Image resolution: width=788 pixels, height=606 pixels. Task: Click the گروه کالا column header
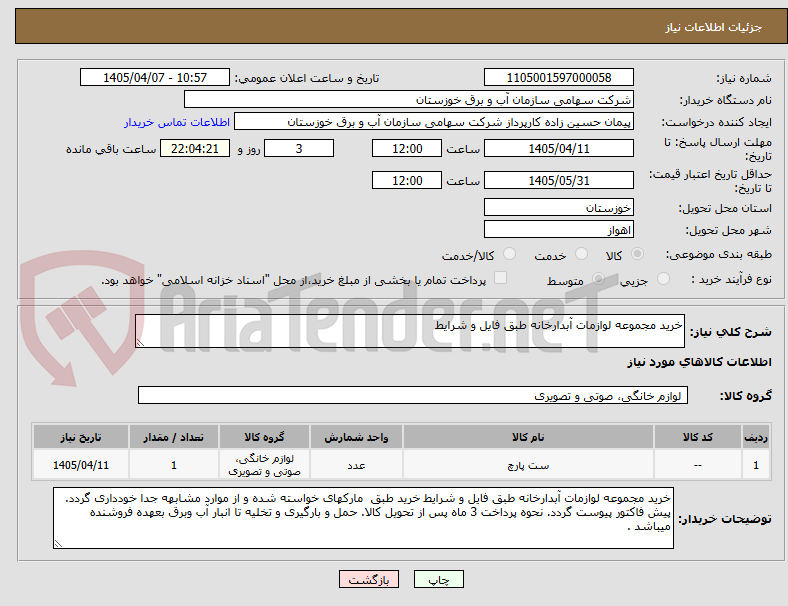click(264, 437)
